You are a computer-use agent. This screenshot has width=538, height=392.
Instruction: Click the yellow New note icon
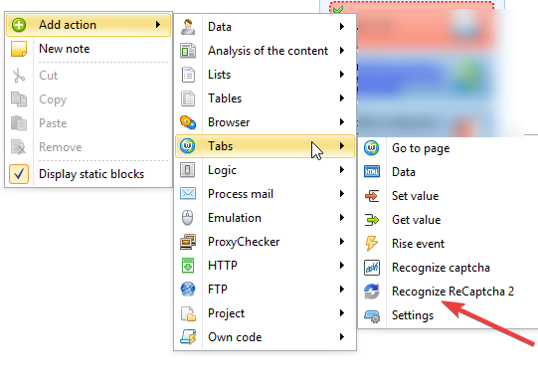click(x=19, y=49)
